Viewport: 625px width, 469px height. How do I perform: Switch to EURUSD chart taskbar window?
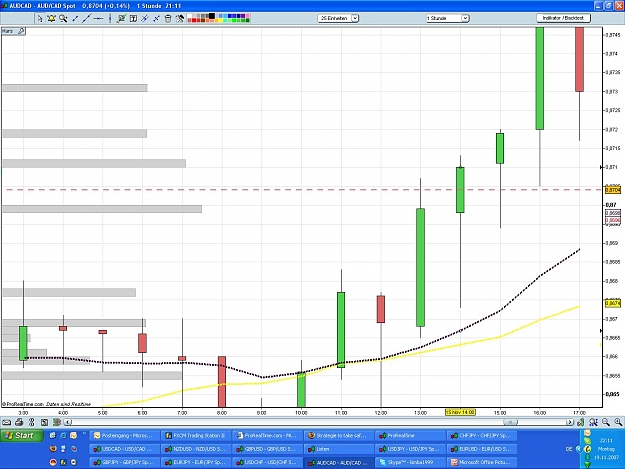482,449
